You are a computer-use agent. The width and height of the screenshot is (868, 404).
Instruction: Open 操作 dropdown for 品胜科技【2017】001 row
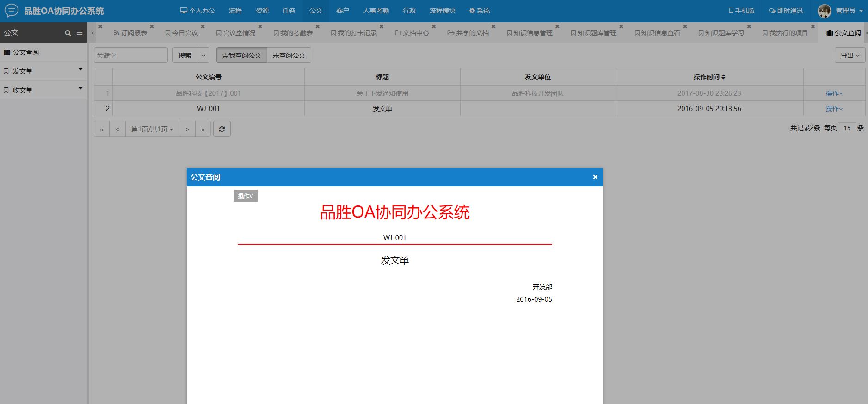(834, 93)
